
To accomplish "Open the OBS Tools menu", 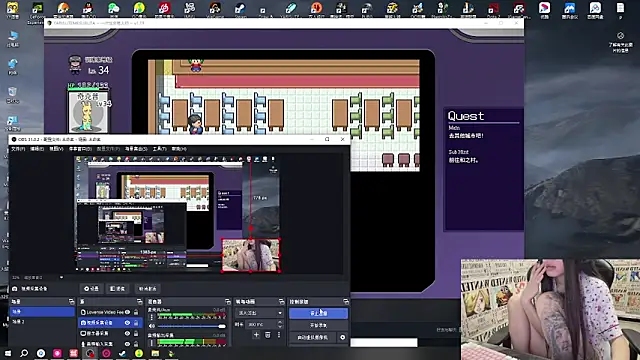I will (x=160, y=149).
